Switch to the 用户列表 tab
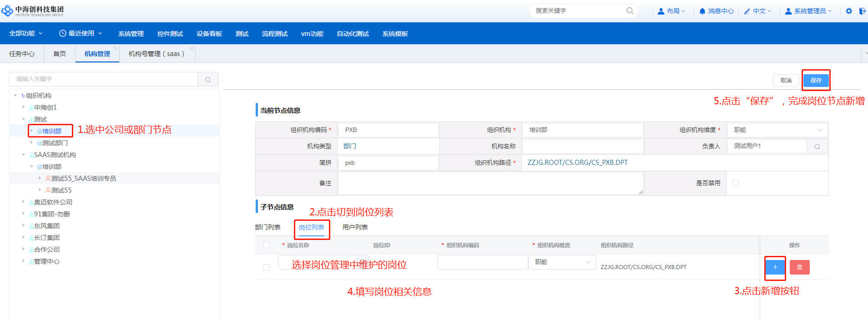 tap(355, 227)
